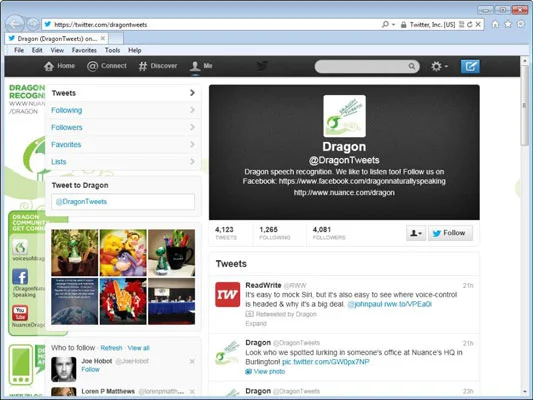Open the user actions dropdown beside Follow
Viewport: 533px width, 400px height.
pyautogui.click(x=416, y=233)
